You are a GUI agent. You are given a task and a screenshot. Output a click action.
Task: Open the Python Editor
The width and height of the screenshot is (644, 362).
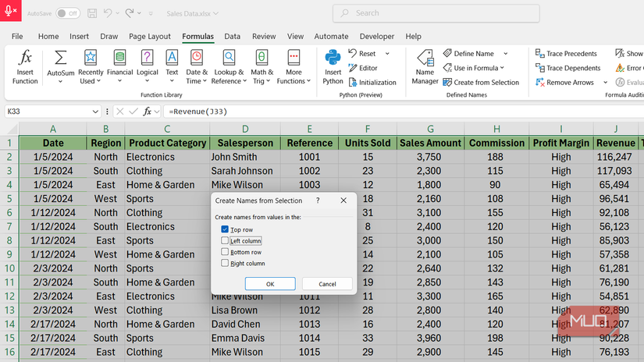[363, 68]
